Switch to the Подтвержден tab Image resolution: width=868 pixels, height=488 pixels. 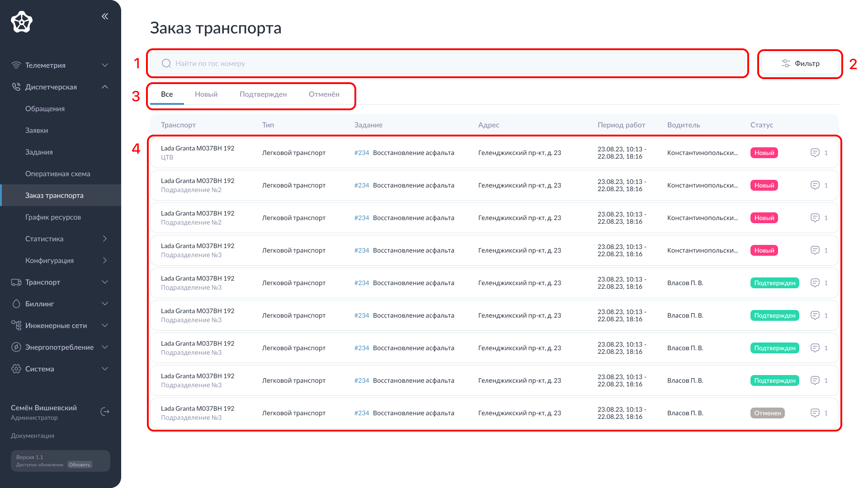point(263,94)
